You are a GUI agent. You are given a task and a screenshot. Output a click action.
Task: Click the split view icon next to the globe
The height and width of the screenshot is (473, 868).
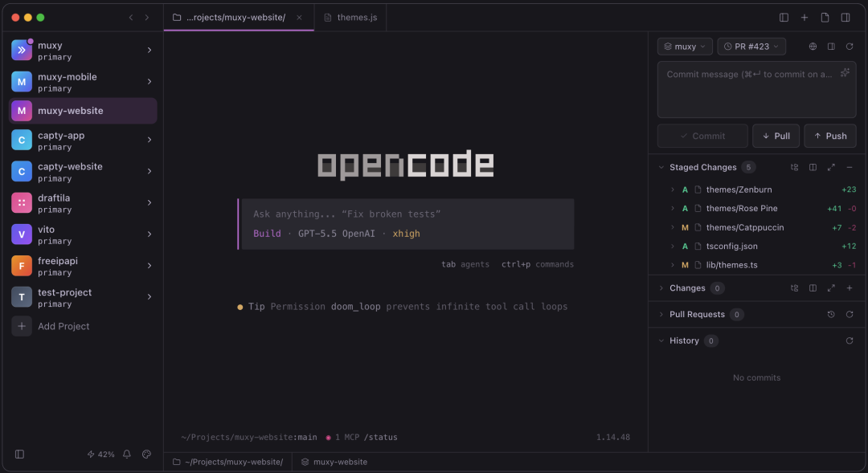pyautogui.click(x=831, y=47)
